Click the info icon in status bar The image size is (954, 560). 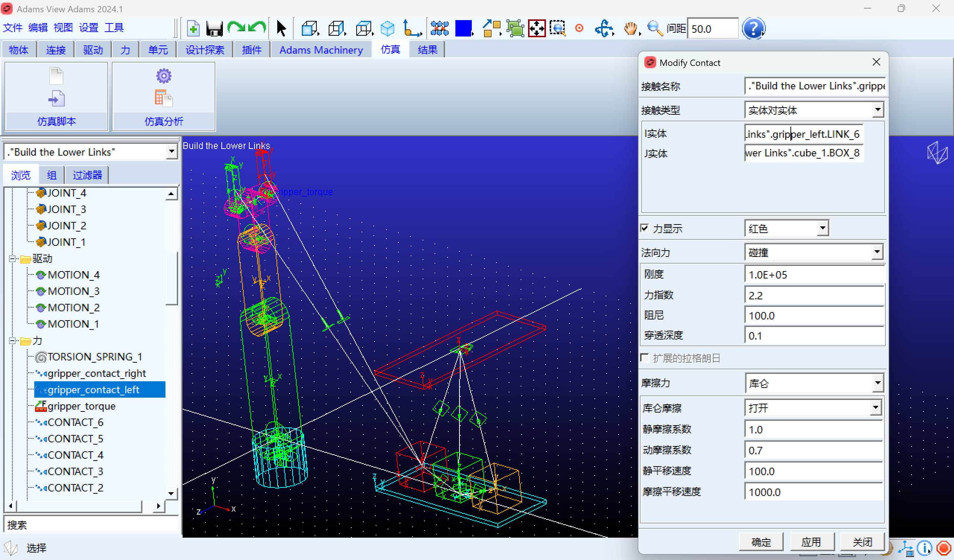click(924, 548)
